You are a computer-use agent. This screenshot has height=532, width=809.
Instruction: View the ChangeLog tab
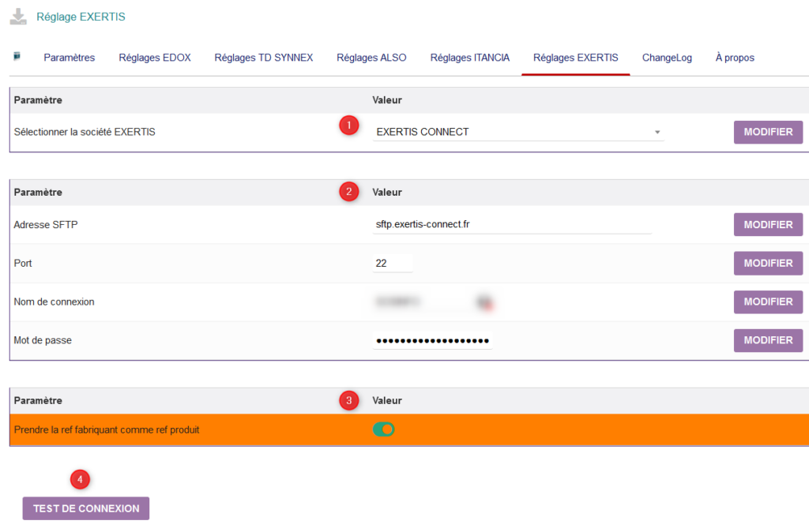(x=667, y=58)
